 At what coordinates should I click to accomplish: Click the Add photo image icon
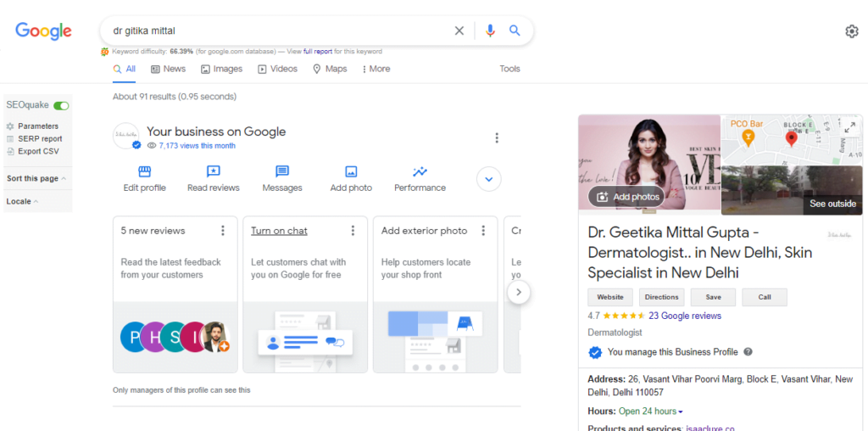[x=351, y=171]
